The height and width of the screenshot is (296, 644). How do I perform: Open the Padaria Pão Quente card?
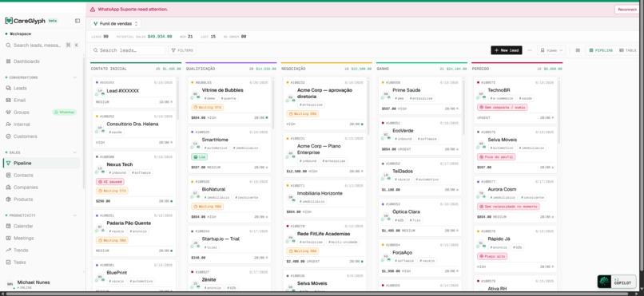point(134,233)
